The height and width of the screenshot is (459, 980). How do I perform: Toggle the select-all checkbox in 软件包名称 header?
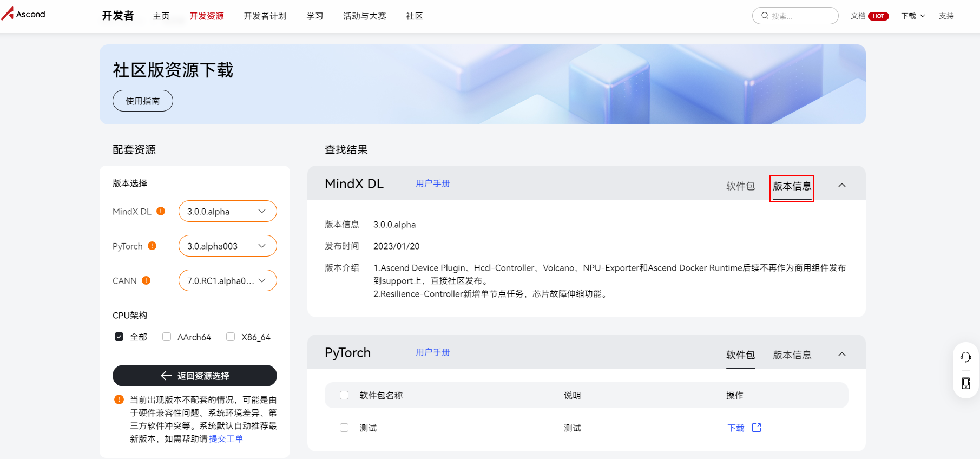coord(344,395)
